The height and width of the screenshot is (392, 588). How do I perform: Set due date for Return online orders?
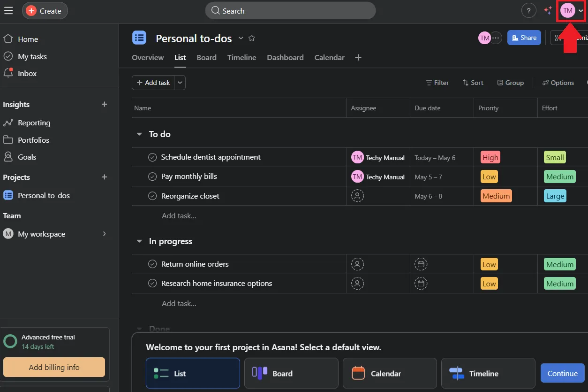[421, 264]
